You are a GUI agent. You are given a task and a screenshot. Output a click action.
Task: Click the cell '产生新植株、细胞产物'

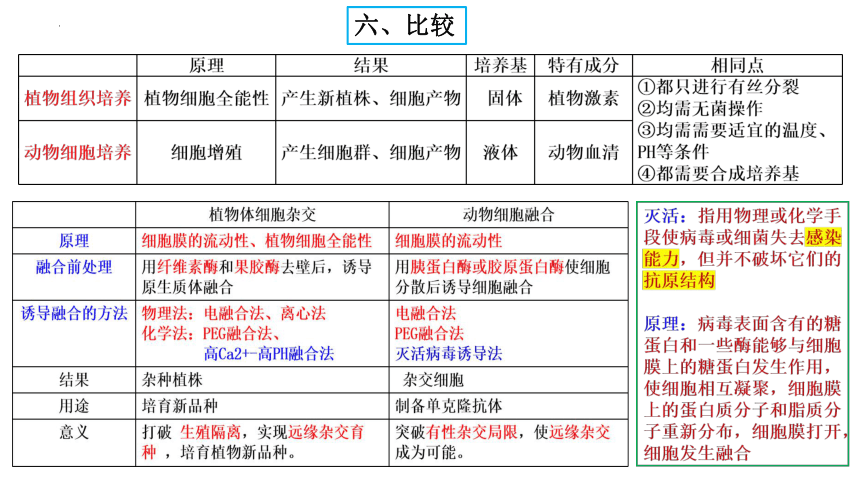371,98
